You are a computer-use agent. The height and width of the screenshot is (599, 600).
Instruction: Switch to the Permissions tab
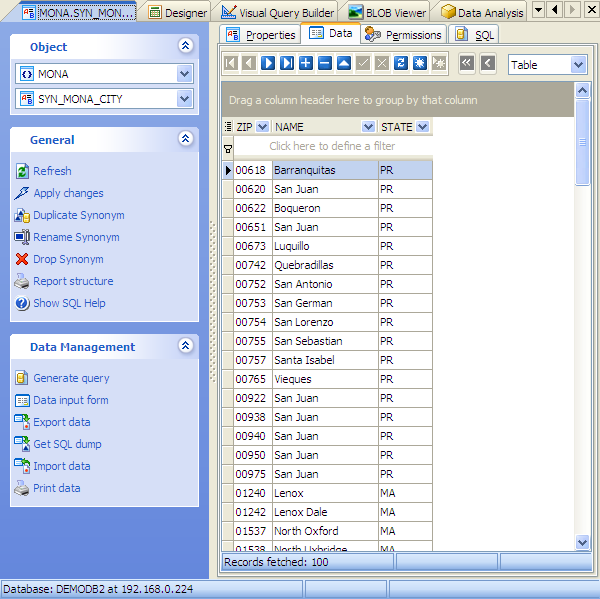point(403,34)
